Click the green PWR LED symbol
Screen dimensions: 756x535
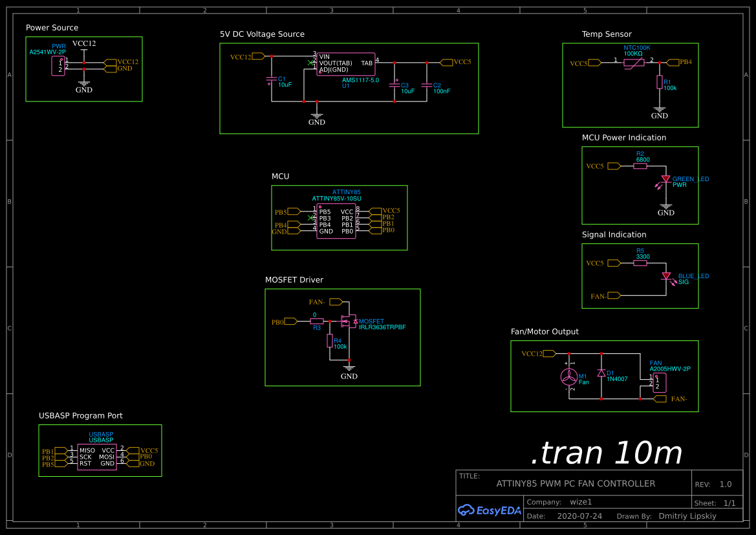665,179
